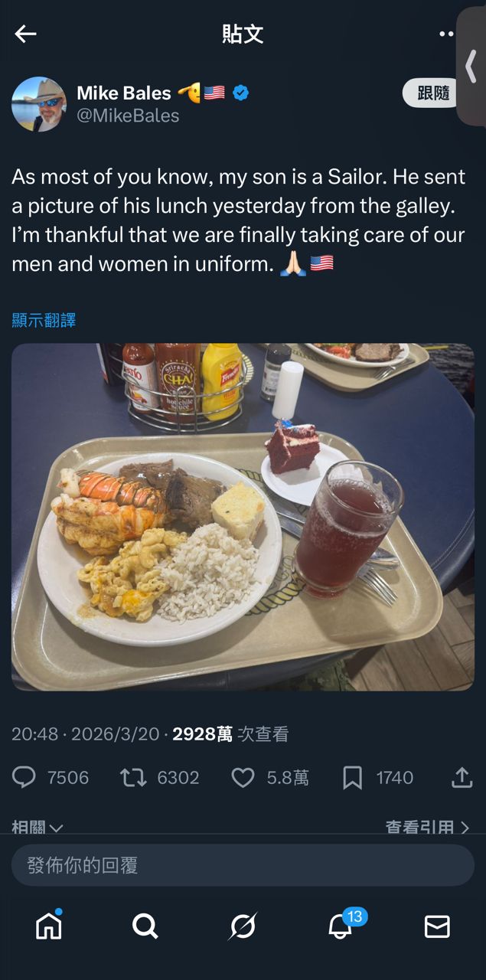Open the lunch tray photo

tap(243, 517)
